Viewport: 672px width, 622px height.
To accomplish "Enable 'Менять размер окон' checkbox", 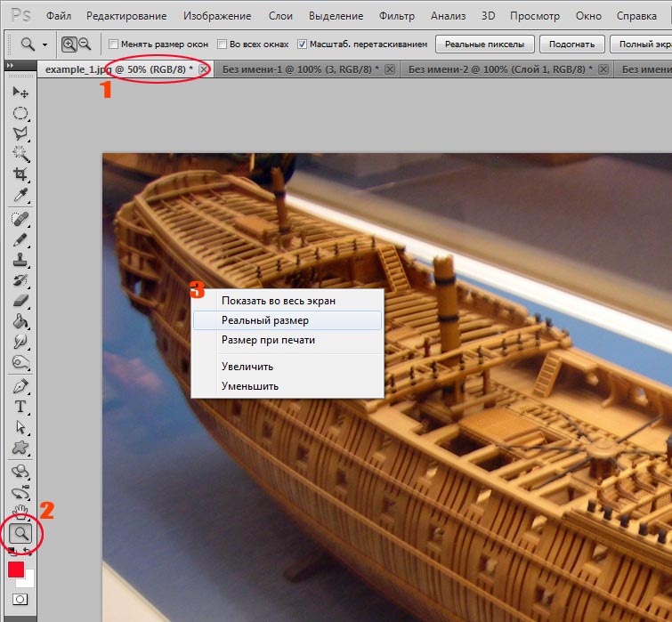I will tap(113, 44).
